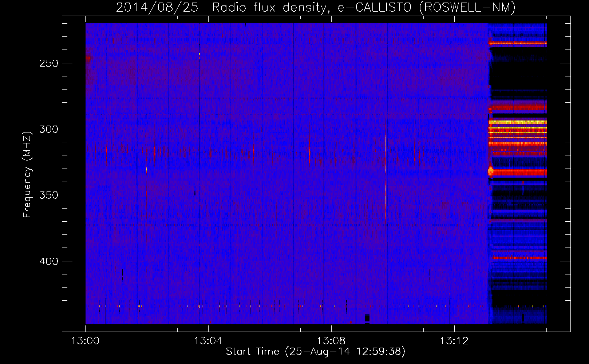Click the "13:04" time tick label
The height and width of the screenshot is (364, 589).
click(208, 341)
